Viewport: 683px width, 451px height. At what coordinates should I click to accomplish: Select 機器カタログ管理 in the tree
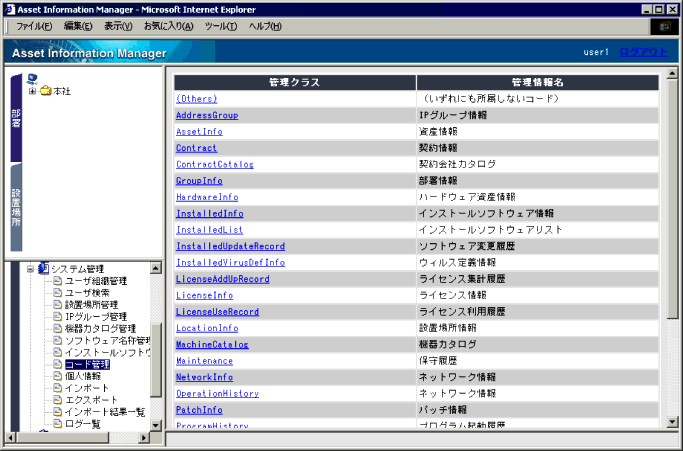100,329
